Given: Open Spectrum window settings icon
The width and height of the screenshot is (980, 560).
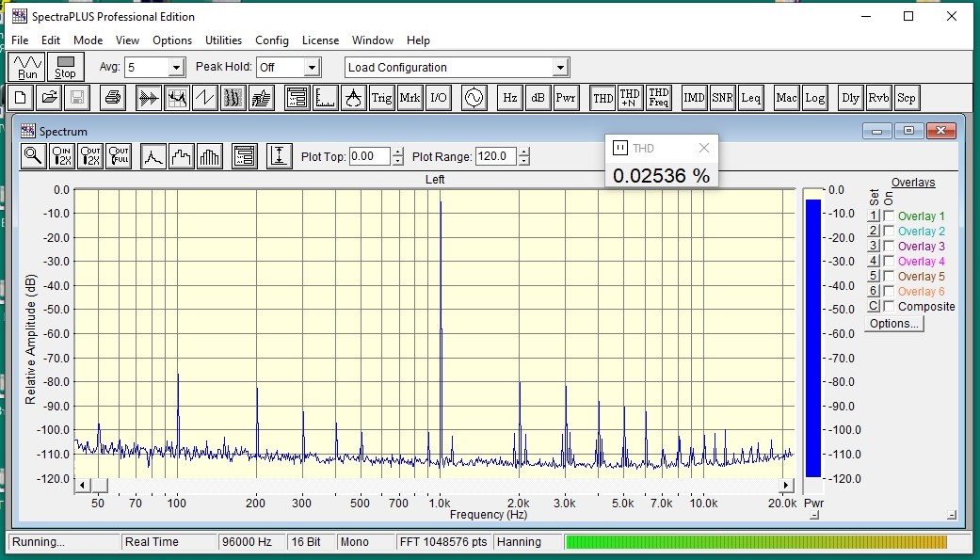Looking at the screenshot, I should (x=245, y=156).
